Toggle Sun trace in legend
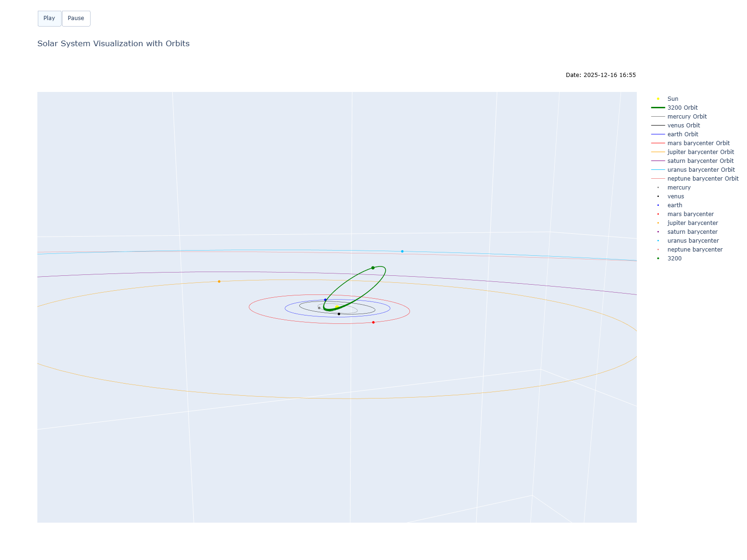747x560 pixels. click(672, 99)
